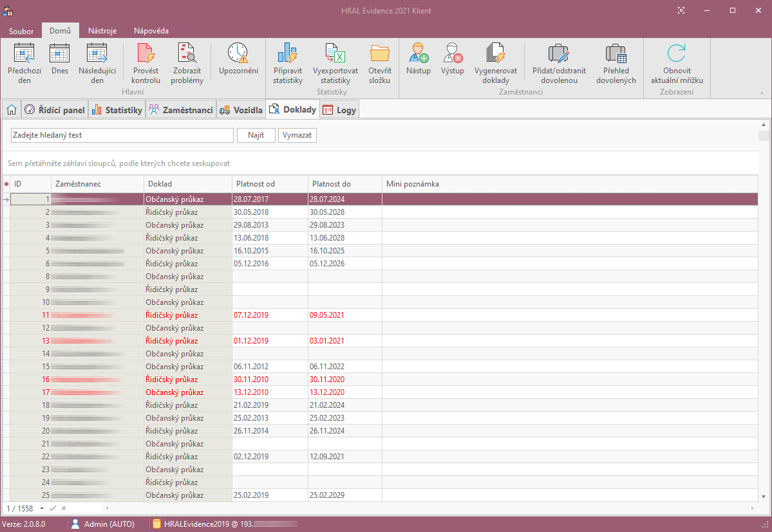Switch to the Vozidla tab
This screenshot has width=772, height=532.
tap(241, 109)
